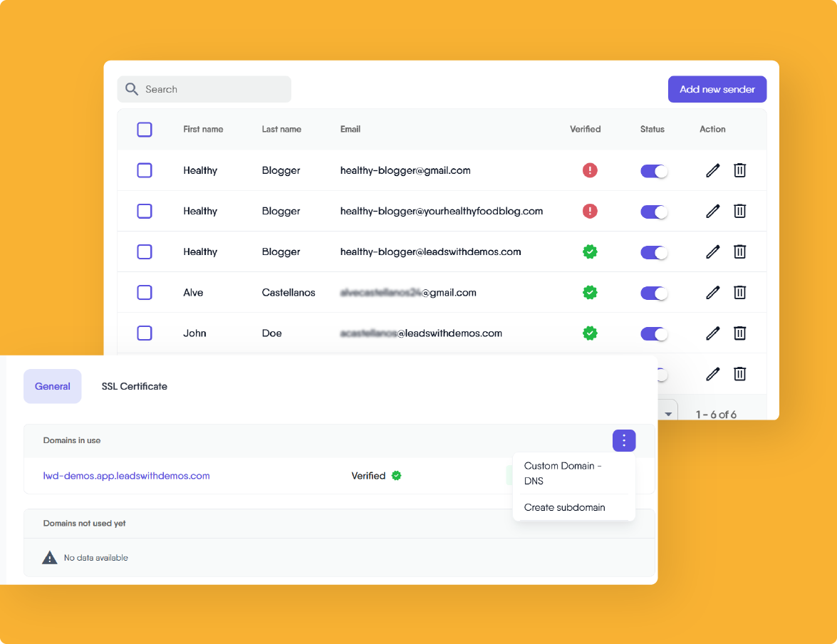837x644 pixels.
Task: Edit the healthy-blogger@gmail.com sender
Action: pos(712,170)
